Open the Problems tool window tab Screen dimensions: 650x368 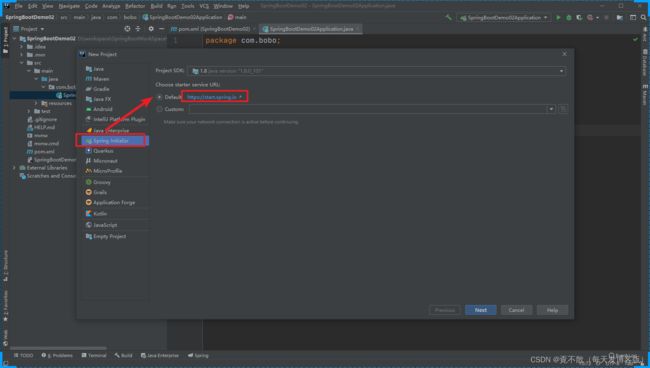click(x=57, y=356)
